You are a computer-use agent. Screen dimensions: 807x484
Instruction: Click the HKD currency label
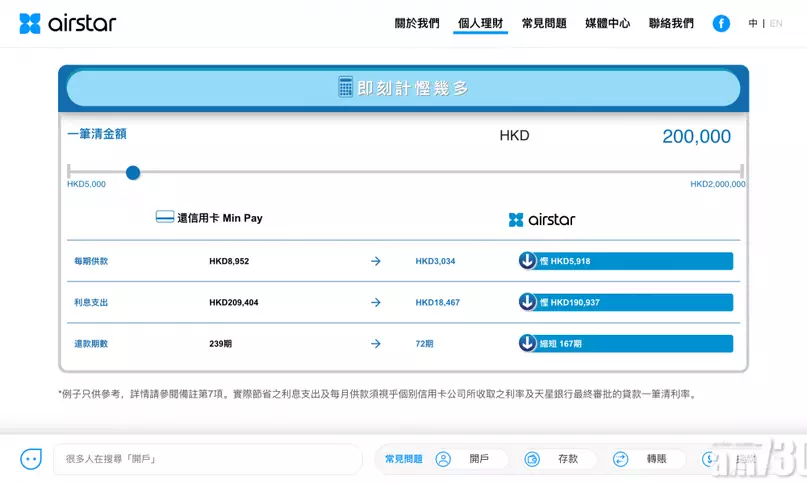coord(514,135)
